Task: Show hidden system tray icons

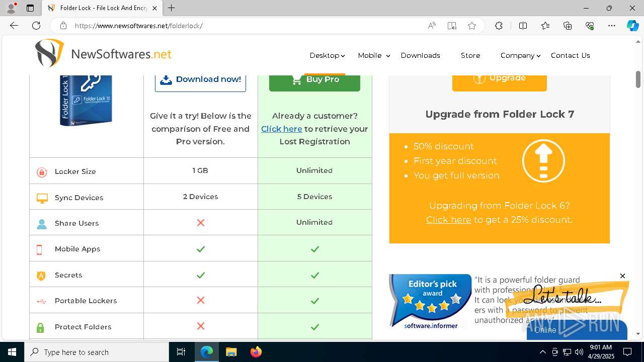Action: click(542, 352)
